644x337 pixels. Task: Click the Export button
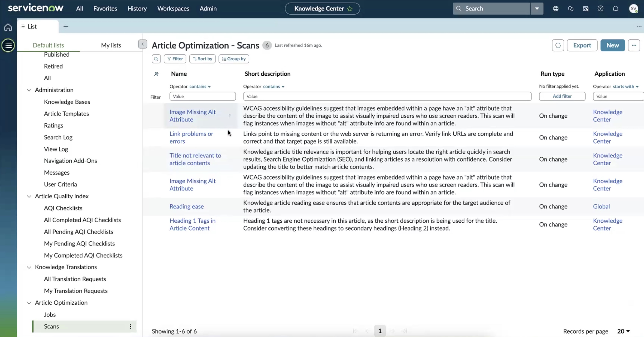tap(582, 45)
